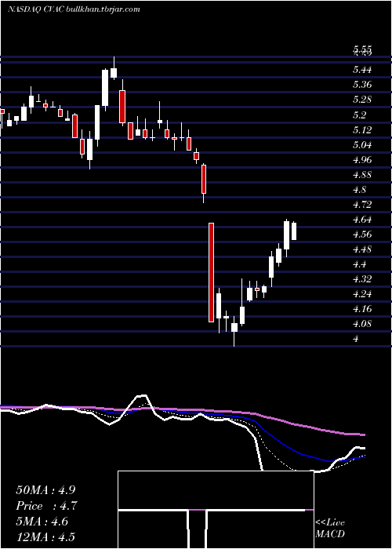Click the 4.4 price axis label
The image size is (392, 549).
tap(359, 264)
